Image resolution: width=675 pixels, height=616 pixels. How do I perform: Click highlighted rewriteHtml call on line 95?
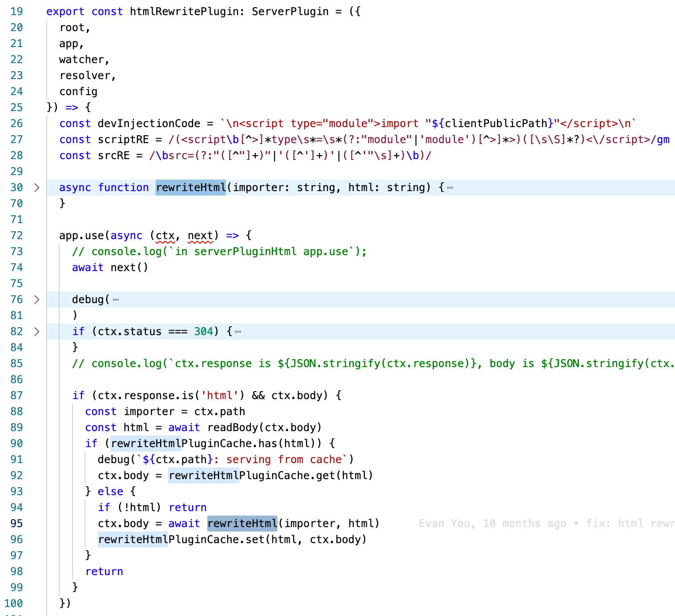242,524
